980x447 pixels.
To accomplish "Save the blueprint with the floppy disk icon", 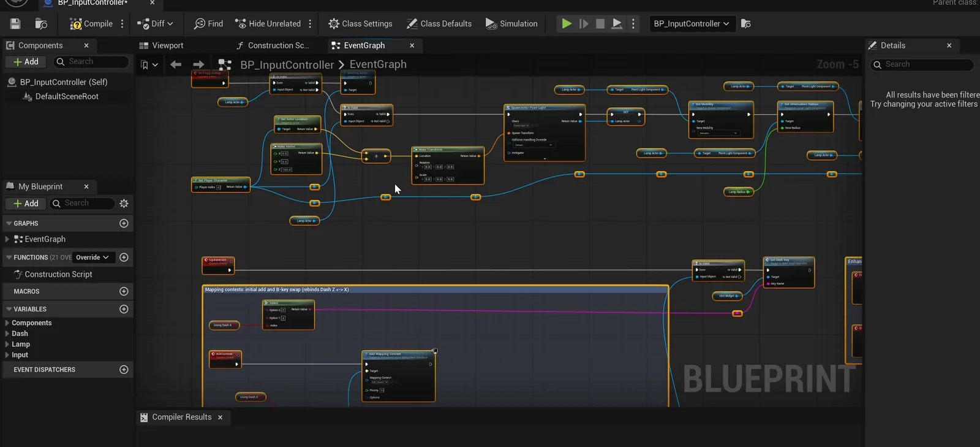I will pyautogui.click(x=15, y=24).
